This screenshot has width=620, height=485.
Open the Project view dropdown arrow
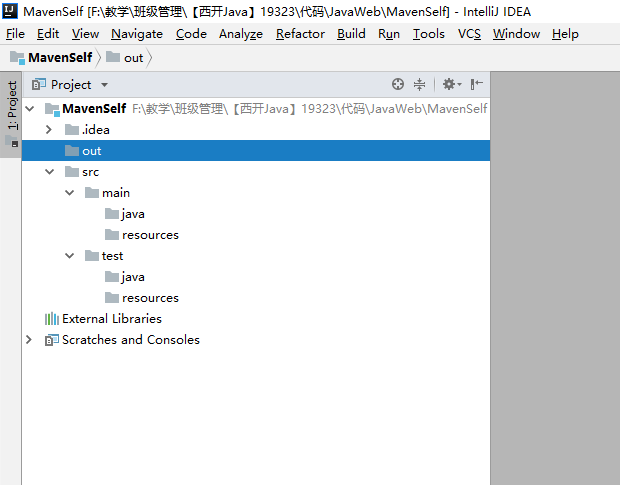[104, 85]
